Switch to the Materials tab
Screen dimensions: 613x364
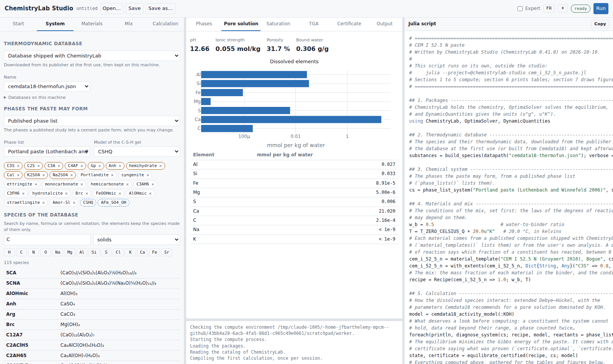click(92, 24)
